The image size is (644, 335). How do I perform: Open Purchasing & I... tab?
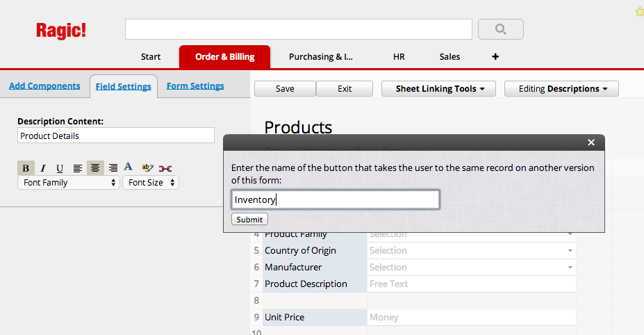tap(321, 57)
